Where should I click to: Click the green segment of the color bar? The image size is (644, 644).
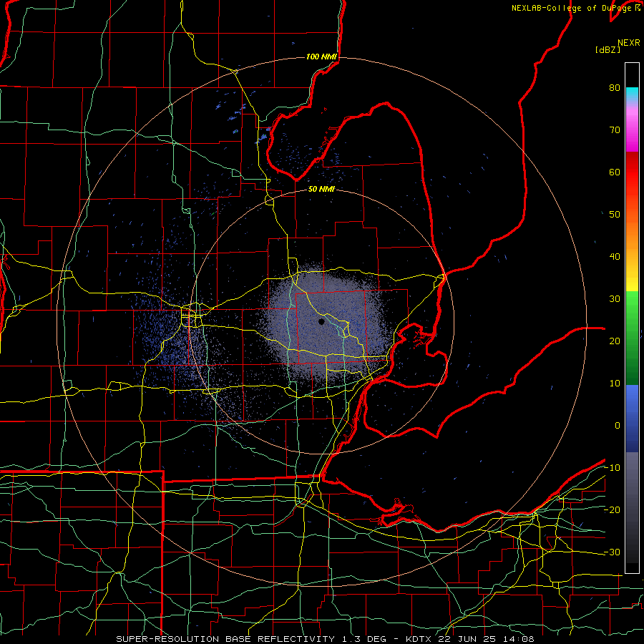tap(632, 338)
